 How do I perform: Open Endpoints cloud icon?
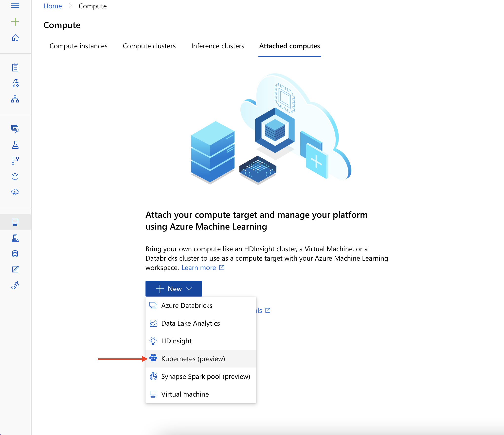15,192
